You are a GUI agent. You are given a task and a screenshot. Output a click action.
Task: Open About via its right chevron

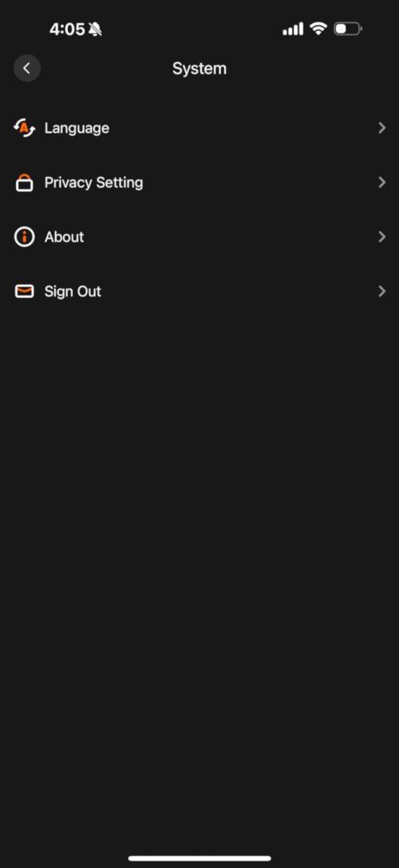[x=382, y=237]
